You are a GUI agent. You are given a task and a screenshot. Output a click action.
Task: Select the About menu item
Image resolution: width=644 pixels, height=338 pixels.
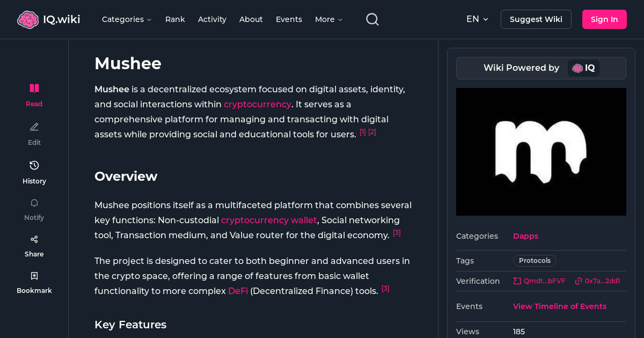pyautogui.click(x=251, y=19)
